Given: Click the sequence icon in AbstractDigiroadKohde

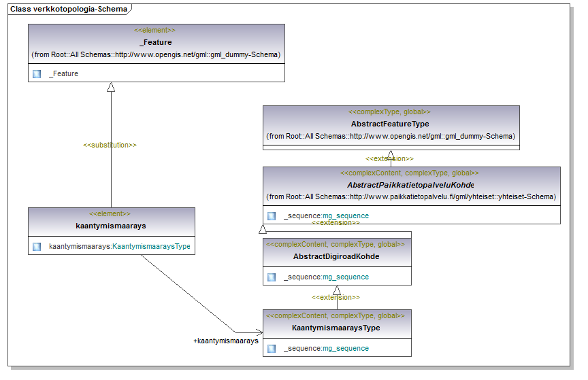Looking at the screenshot, I should [x=272, y=277].
